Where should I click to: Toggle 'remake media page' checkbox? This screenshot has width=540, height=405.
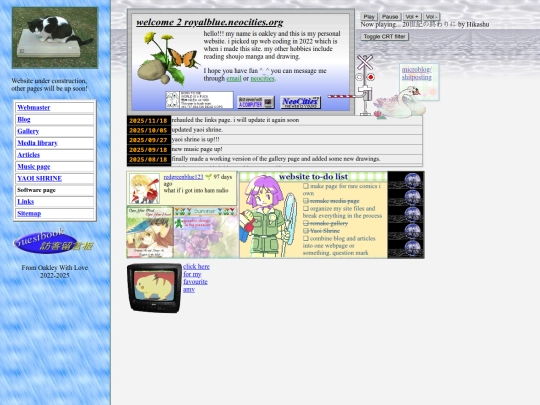pos(306,201)
